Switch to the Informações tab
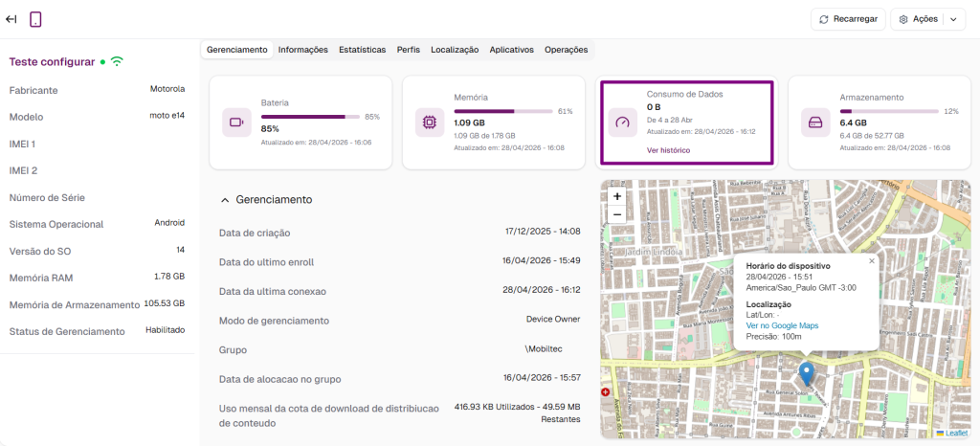This screenshot has height=446, width=980. click(x=302, y=49)
